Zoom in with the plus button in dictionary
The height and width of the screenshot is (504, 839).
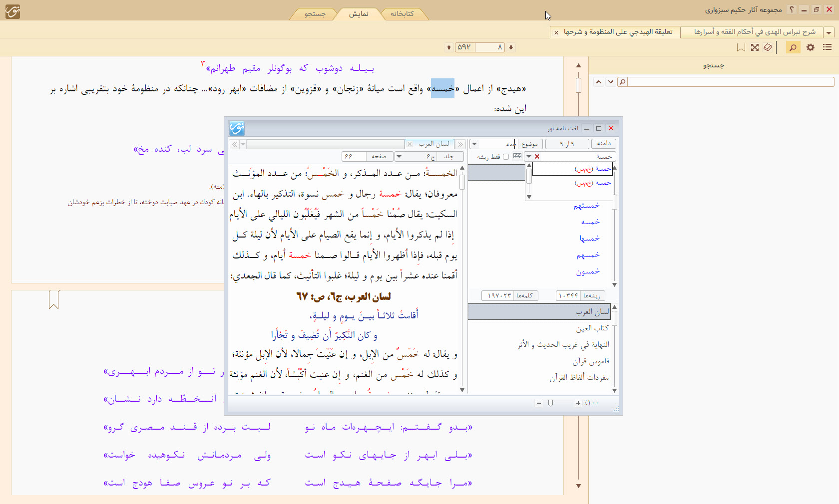pyautogui.click(x=578, y=403)
